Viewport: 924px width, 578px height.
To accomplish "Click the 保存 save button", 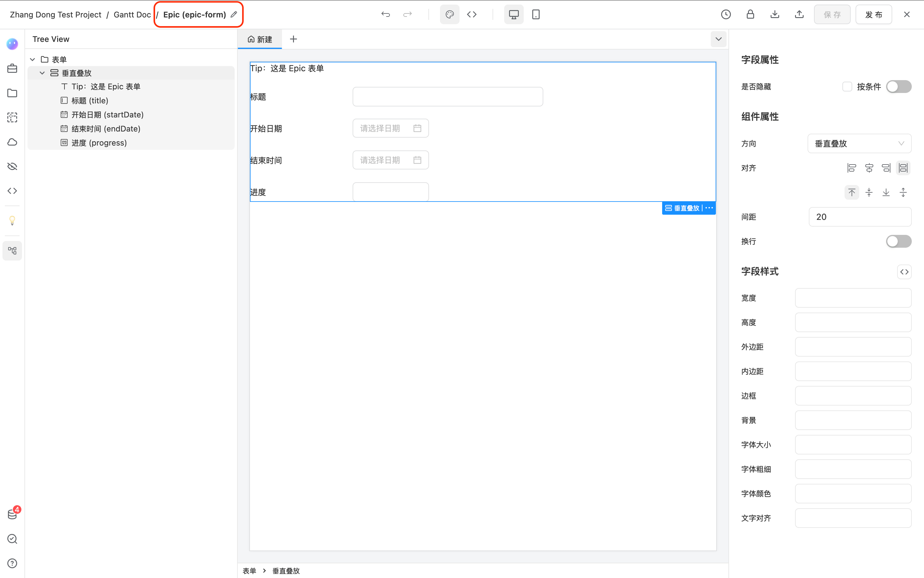I will [832, 15].
